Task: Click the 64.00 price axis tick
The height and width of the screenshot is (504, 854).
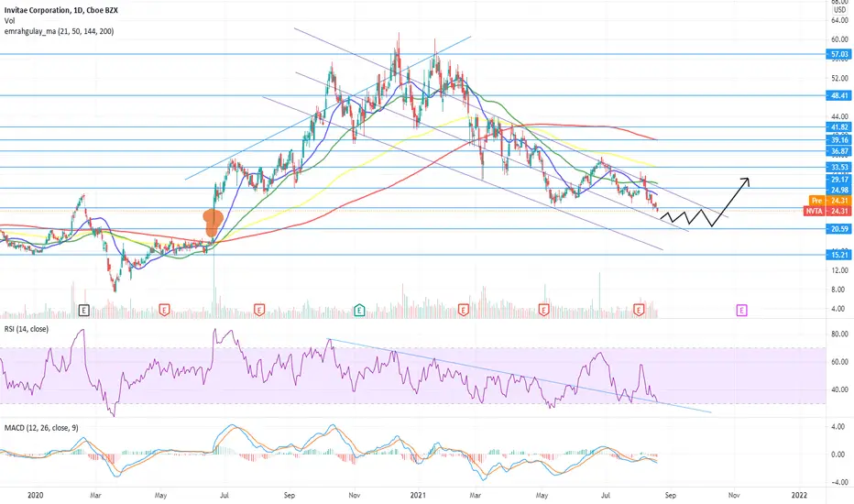Action: pyautogui.click(x=839, y=21)
